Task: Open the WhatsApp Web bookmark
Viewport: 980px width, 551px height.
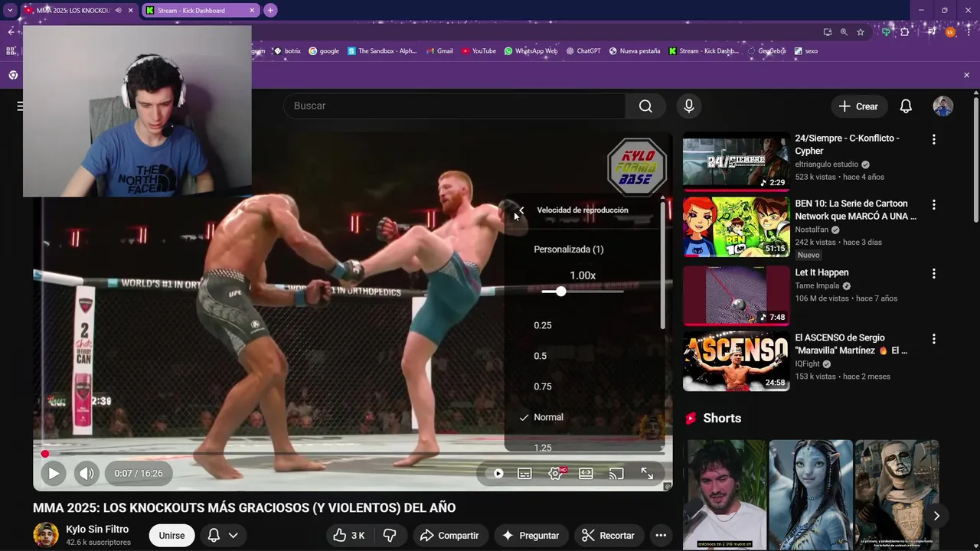Action: coord(531,51)
